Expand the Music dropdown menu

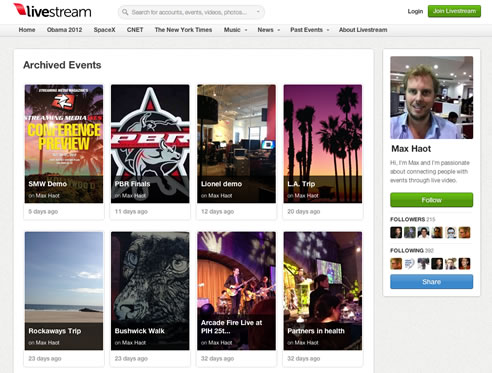(235, 30)
